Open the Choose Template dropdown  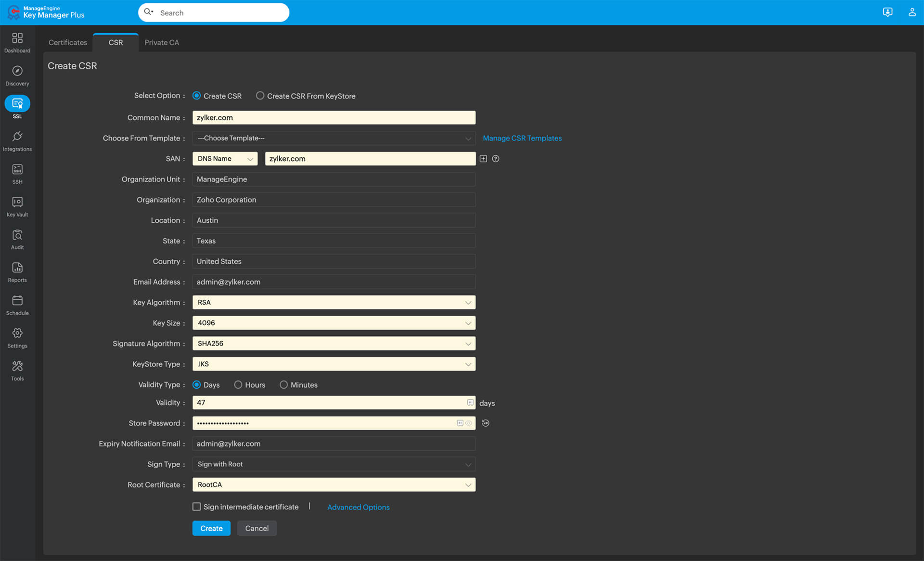334,138
